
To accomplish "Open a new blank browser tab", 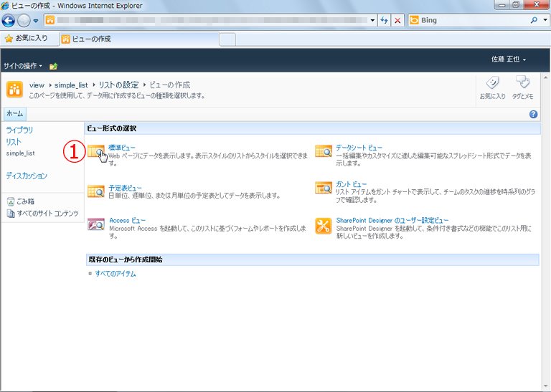I will (227, 39).
